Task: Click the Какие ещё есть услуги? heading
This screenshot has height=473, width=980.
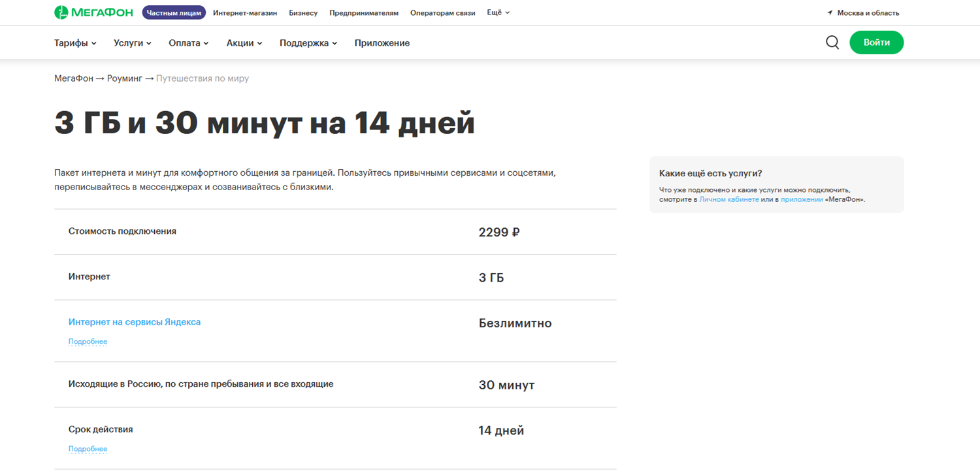Action: click(x=711, y=173)
